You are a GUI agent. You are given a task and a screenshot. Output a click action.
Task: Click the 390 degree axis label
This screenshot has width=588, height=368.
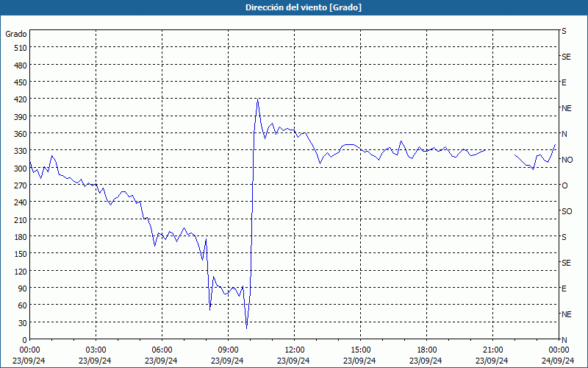(21, 117)
